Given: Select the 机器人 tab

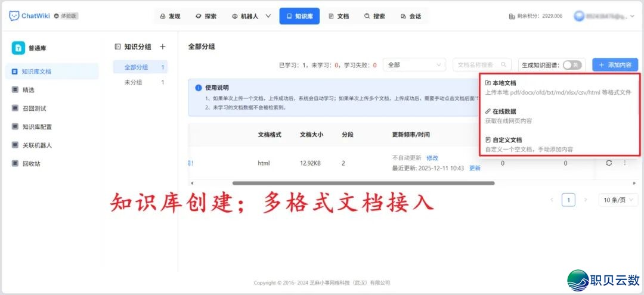Looking at the screenshot, I should point(245,17).
